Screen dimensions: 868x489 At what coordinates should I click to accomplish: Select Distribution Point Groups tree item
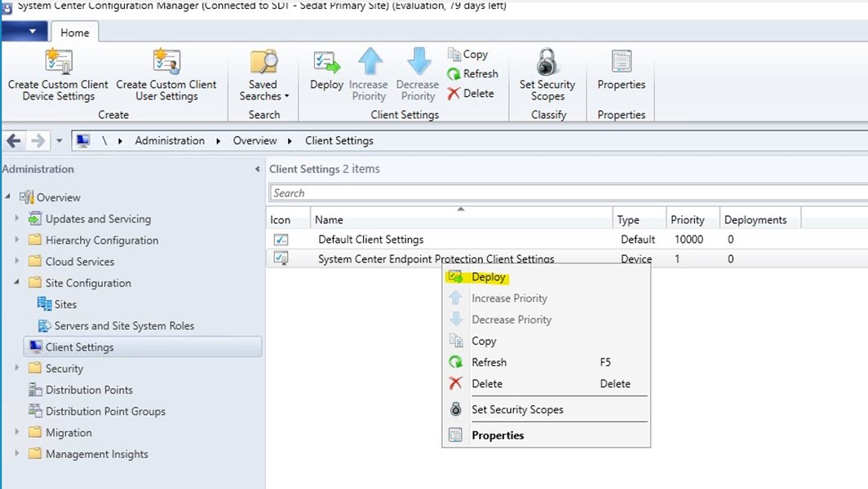pyautogui.click(x=105, y=412)
